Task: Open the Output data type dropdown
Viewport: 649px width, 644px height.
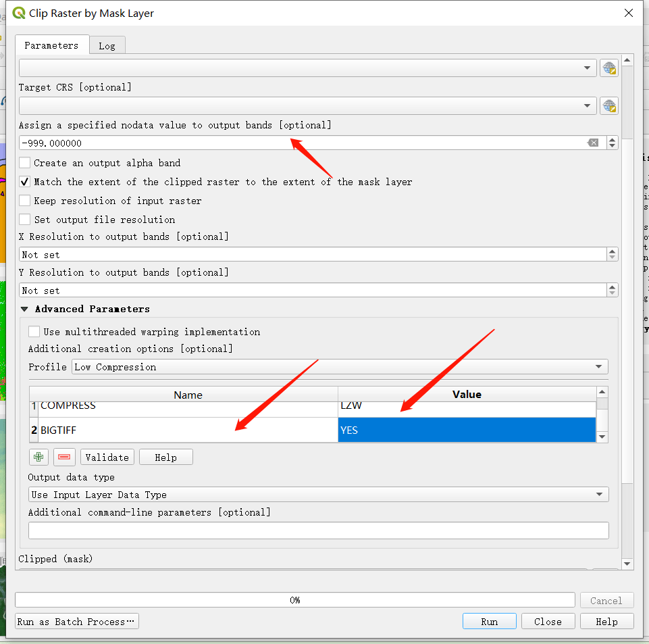Action: pyautogui.click(x=318, y=495)
